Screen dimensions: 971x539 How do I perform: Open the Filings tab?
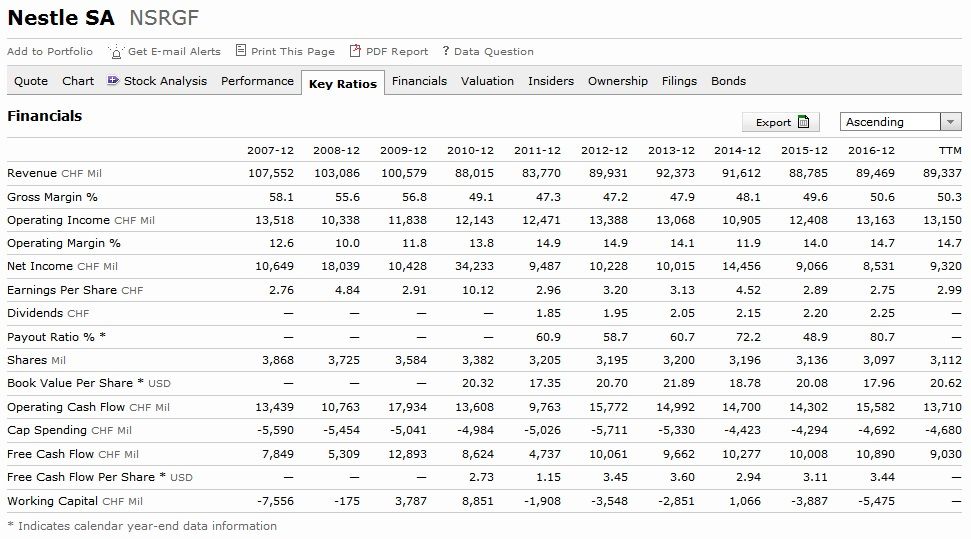click(679, 81)
